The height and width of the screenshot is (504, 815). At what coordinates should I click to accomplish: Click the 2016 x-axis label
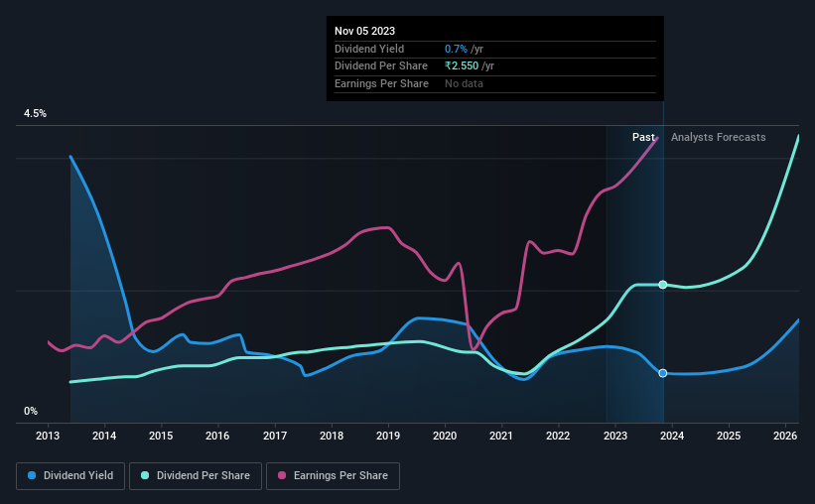point(217,436)
